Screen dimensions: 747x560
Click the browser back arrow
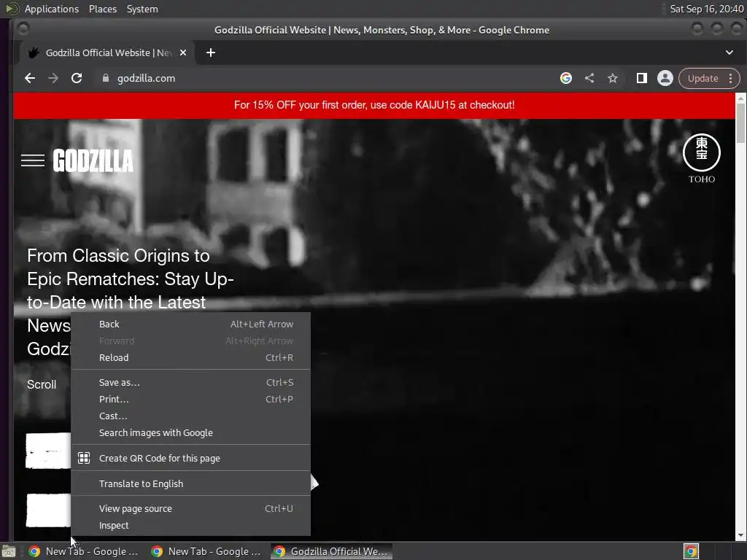click(29, 78)
